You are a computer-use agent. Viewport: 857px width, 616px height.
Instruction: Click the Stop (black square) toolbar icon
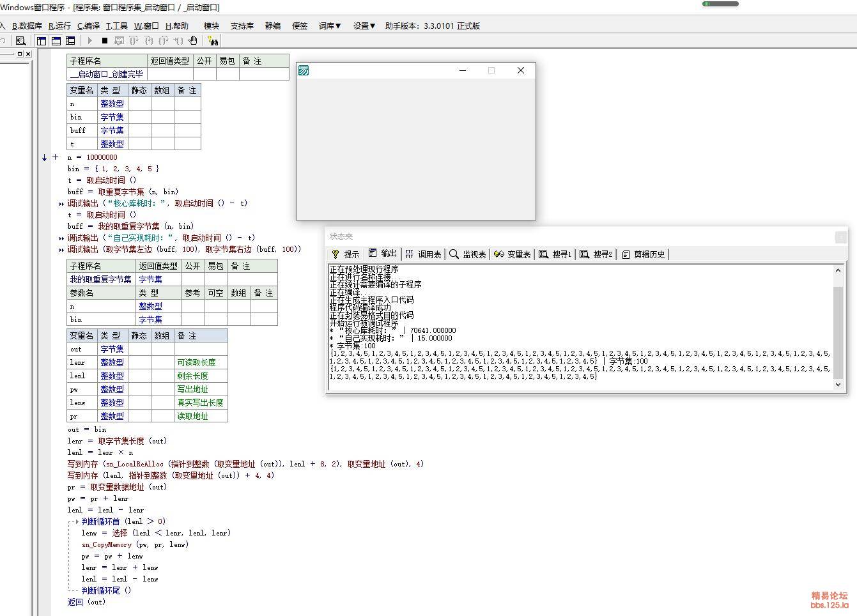point(105,41)
